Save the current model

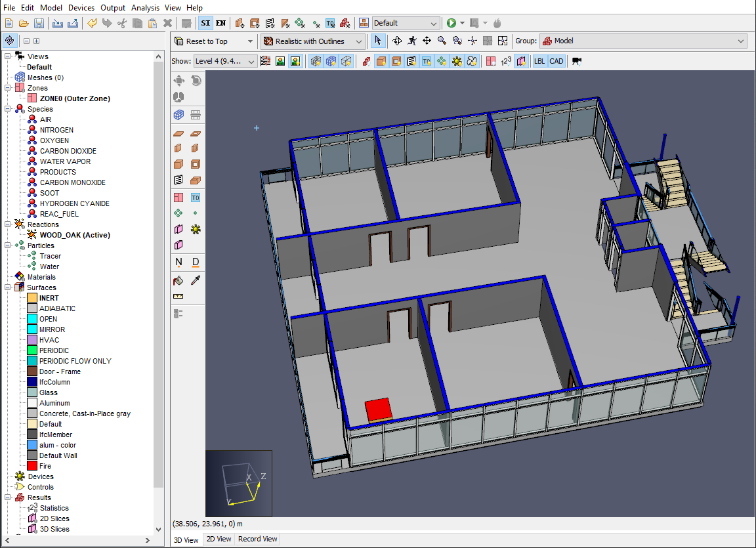[x=39, y=23]
